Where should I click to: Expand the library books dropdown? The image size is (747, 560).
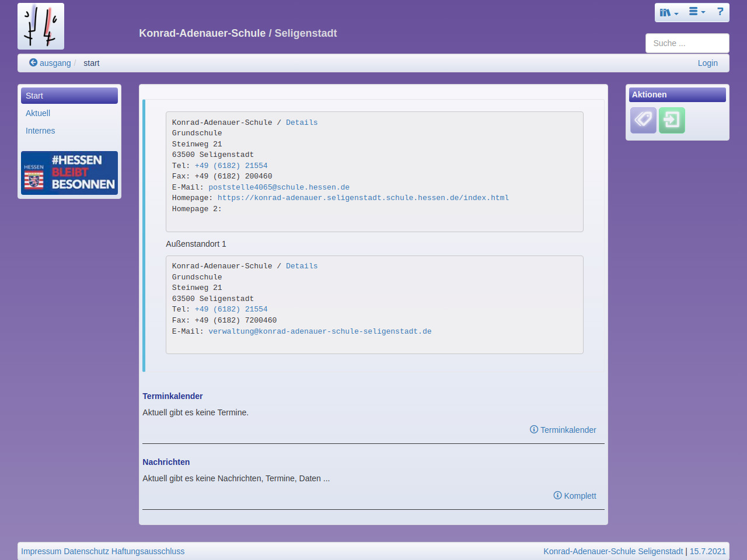[x=669, y=12]
